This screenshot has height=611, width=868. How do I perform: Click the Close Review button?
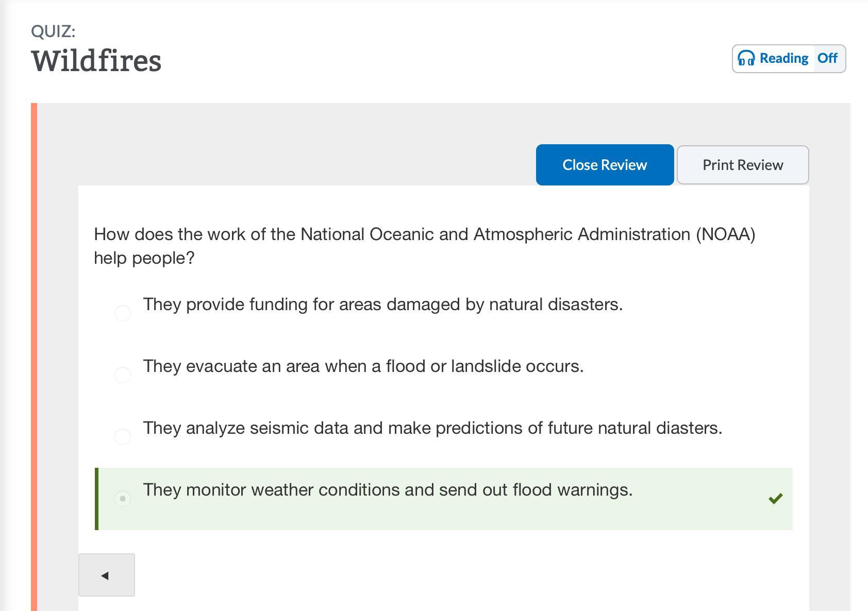click(605, 165)
